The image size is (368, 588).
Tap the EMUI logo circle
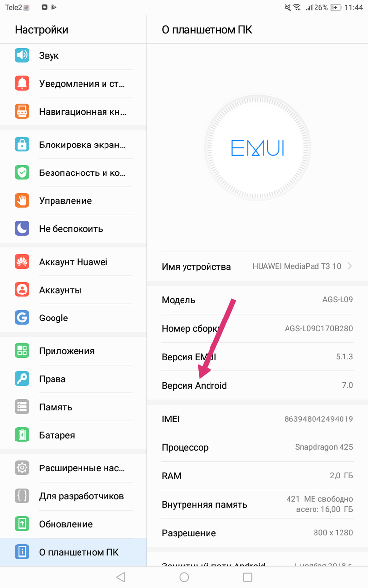(x=258, y=147)
